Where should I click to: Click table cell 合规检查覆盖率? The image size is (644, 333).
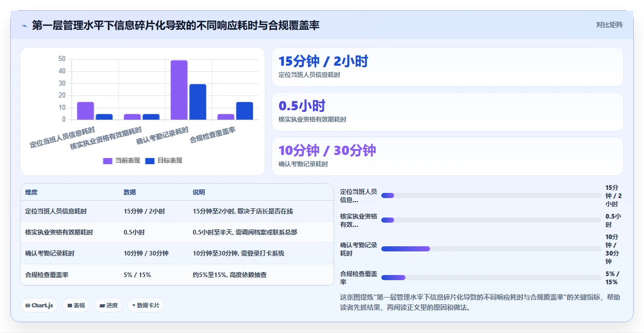click(x=47, y=275)
